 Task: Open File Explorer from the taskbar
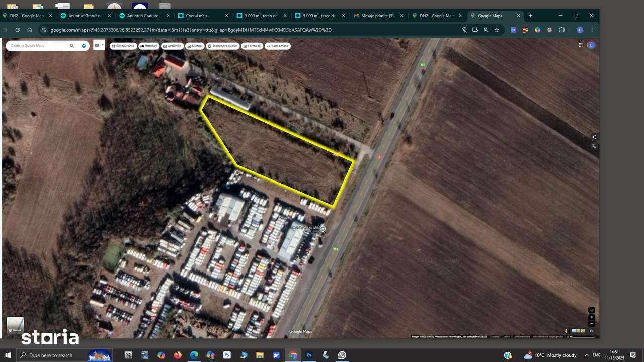tap(260, 355)
